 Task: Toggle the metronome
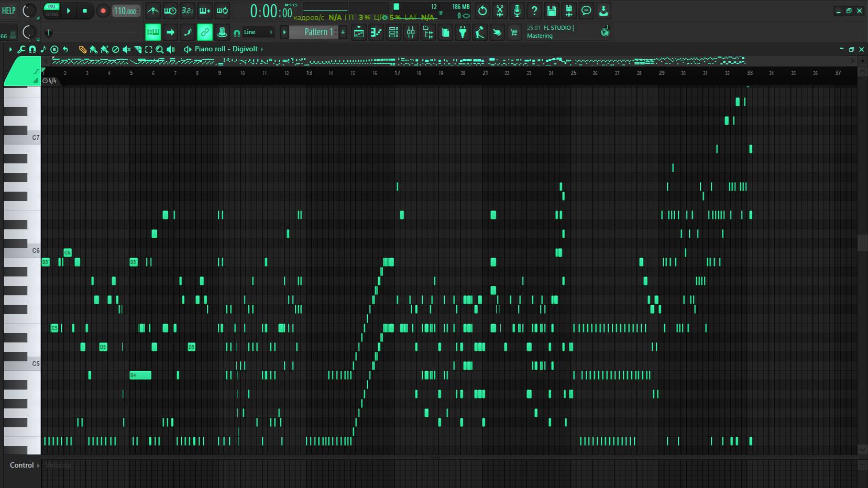152,10
